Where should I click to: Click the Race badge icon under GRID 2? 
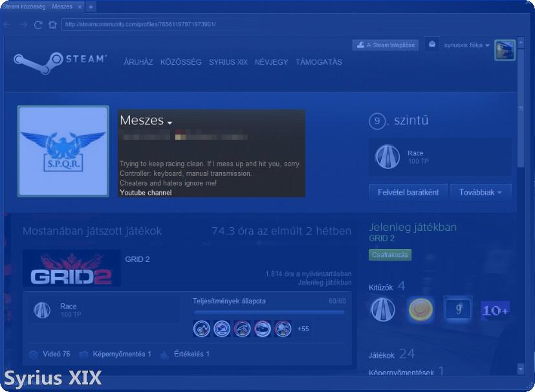[x=42, y=310]
